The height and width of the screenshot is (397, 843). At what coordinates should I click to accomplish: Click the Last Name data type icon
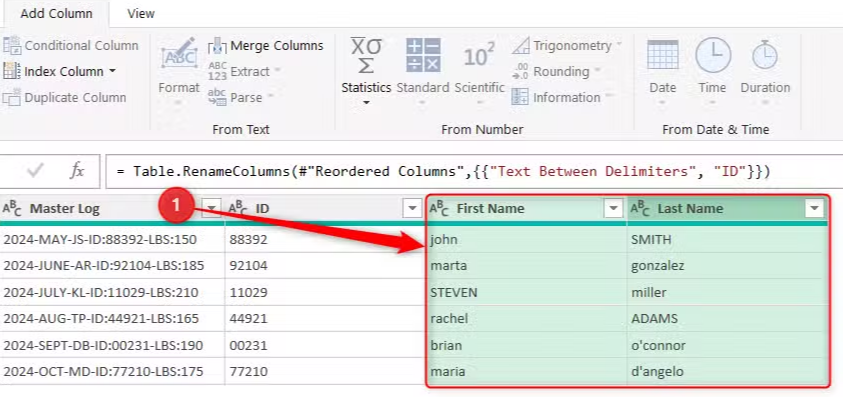pyautogui.click(x=640, y=209)
